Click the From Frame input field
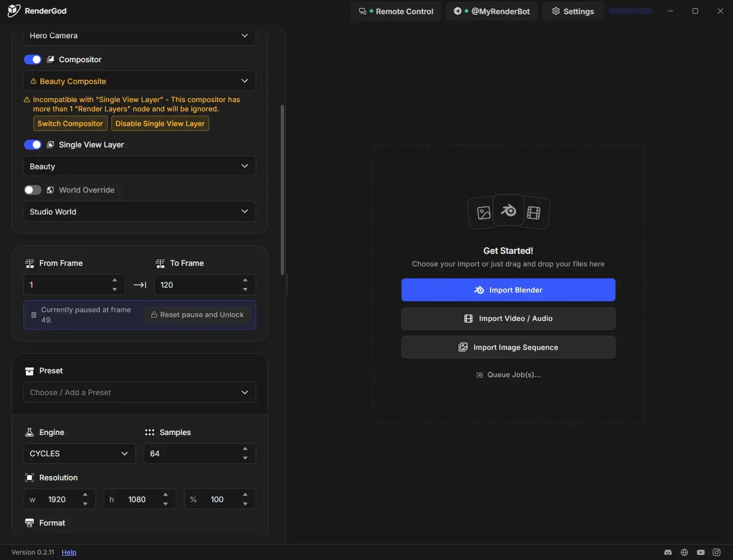This screenshot has width=733, height=560. (74, 285)
